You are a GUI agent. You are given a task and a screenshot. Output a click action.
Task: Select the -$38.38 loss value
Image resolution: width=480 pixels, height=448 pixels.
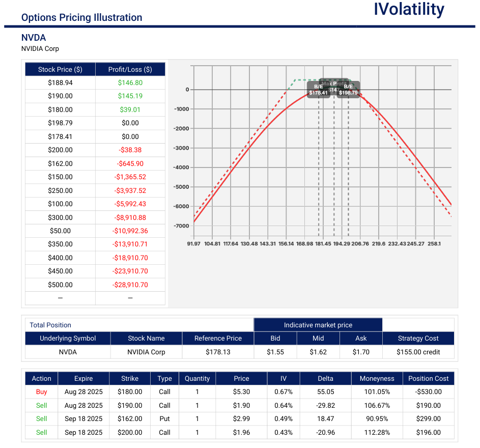[x=130, y=150]
